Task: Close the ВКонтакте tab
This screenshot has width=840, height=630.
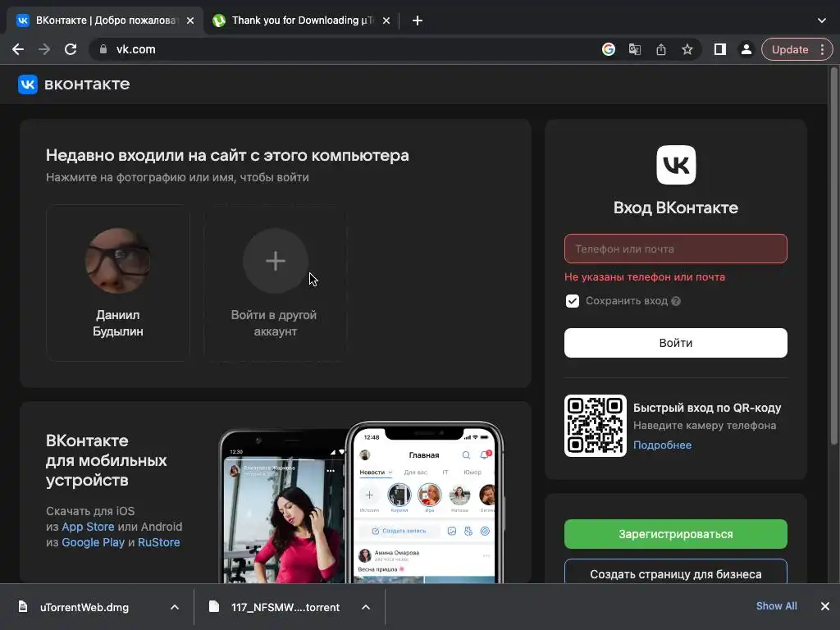Action: click(190, 21)
